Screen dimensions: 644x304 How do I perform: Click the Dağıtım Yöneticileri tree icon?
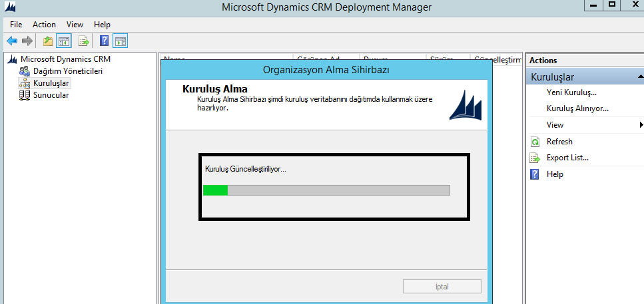click(25, 71)
